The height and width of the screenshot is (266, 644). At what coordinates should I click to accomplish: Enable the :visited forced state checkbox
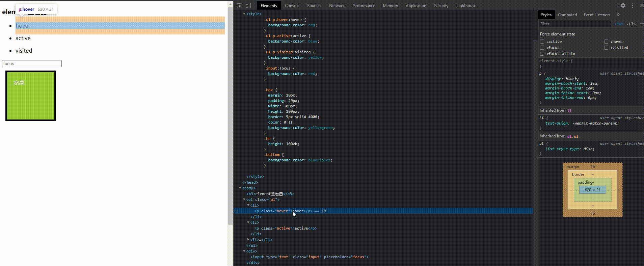point(606,48)
